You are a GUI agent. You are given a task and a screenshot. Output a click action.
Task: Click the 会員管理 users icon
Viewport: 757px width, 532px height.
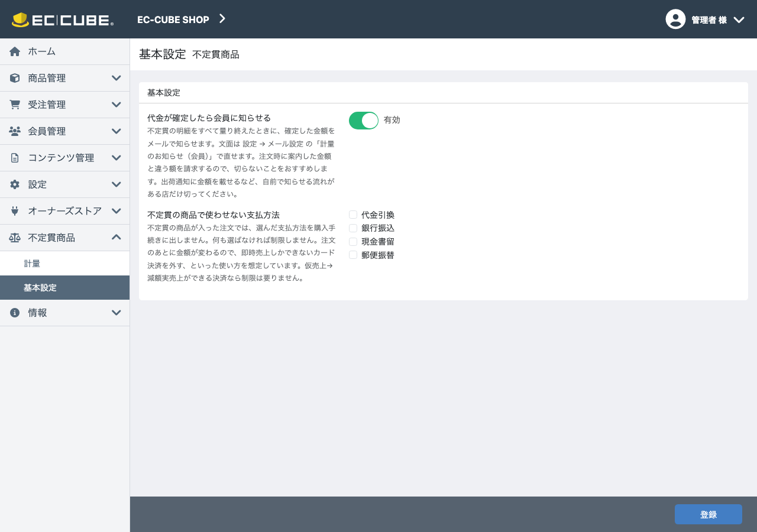pyautogui.click(x=15, y=131)
